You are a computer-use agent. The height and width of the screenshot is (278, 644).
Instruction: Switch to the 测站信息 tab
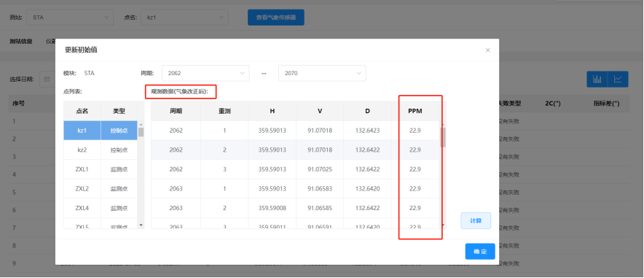21,41
